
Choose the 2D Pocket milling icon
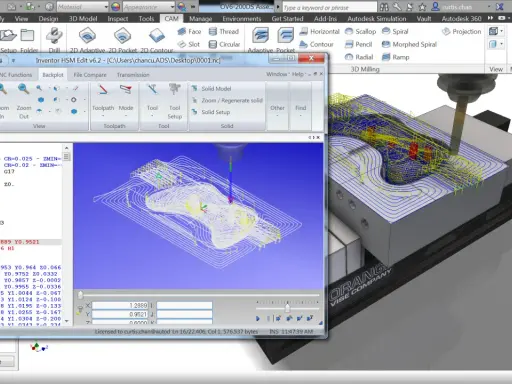tap(122, 35)
